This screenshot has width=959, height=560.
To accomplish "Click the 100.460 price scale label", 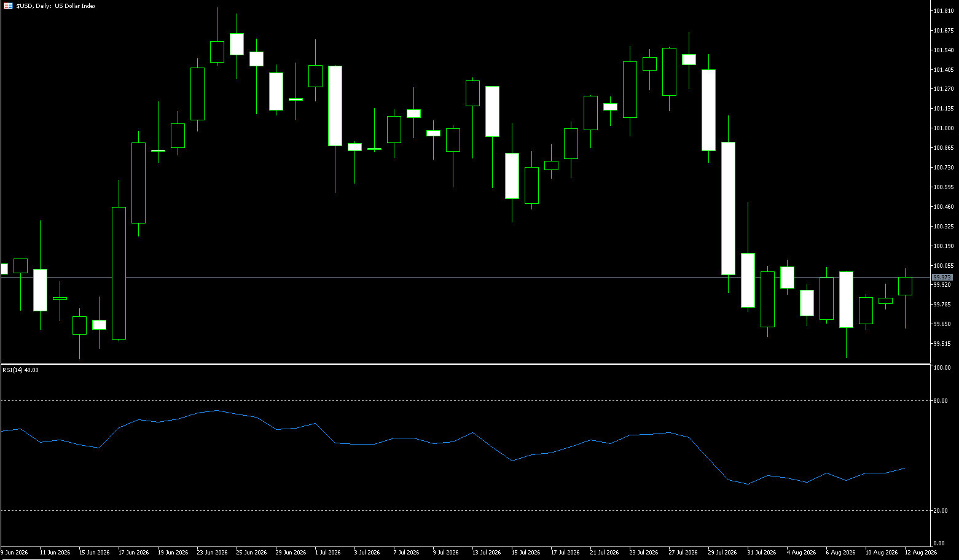I will coord(943,207).
